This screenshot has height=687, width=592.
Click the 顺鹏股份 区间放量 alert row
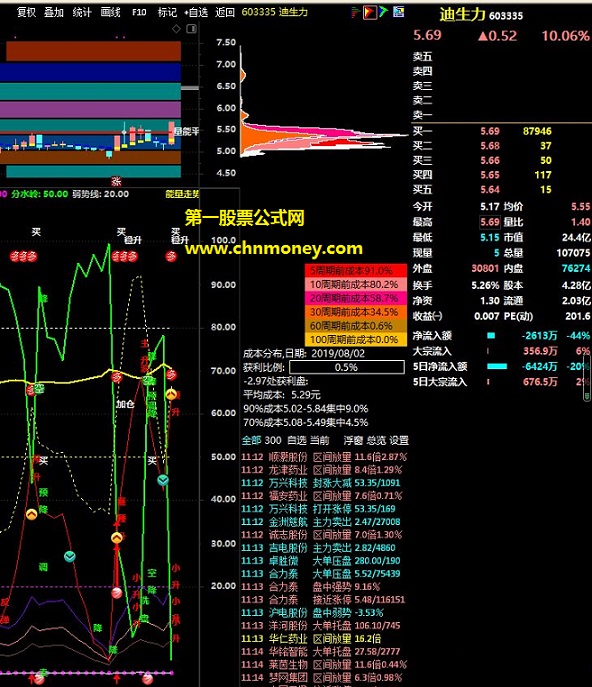click(x=324, y=457)
